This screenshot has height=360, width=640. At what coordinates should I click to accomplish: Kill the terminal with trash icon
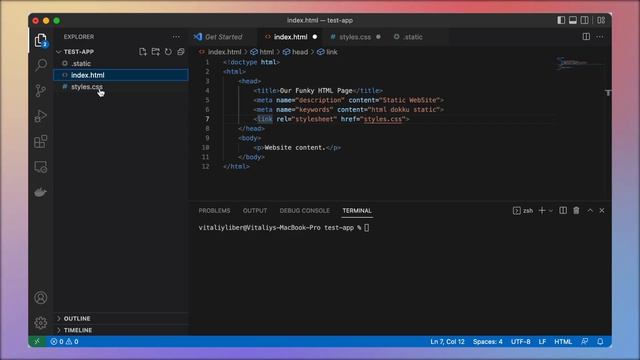point(576,211)
